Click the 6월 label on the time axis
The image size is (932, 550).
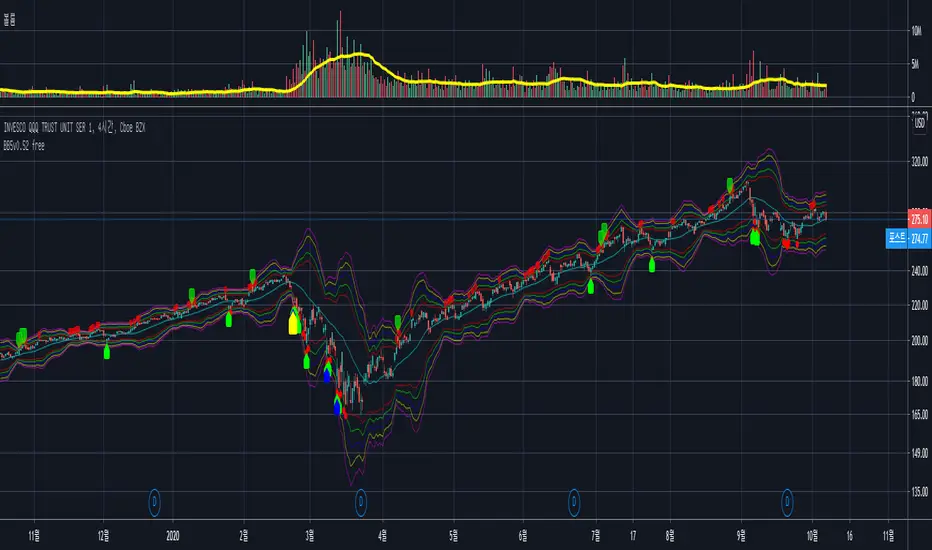click(523, 536)
